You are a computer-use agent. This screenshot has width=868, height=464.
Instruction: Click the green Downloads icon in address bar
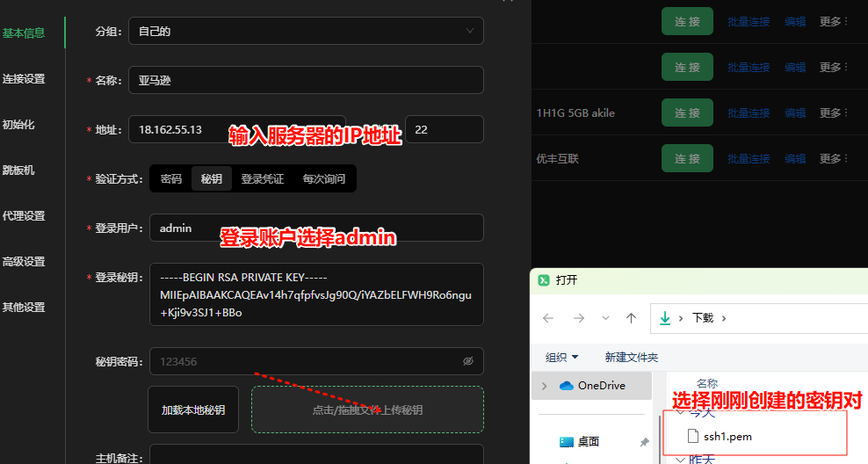coord(665,318)
